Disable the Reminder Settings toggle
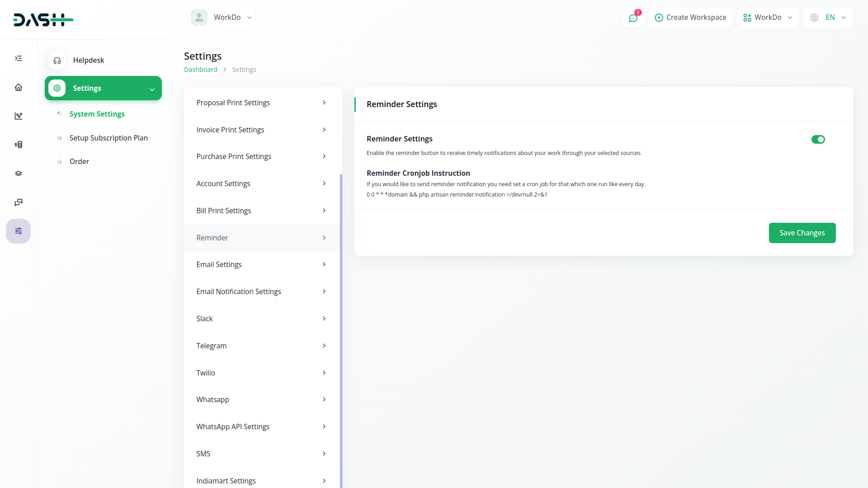The height and width of the screenshot is (488, 868). (818, 140)
